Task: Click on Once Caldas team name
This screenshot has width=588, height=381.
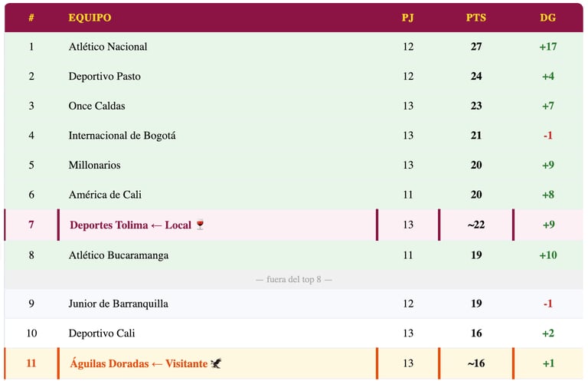Action: click(96, 106)
